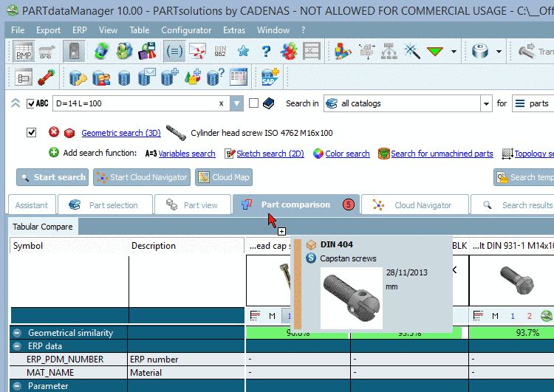
Task: Click the ERP_PDM_NUMBER row label
Action: 65,360
